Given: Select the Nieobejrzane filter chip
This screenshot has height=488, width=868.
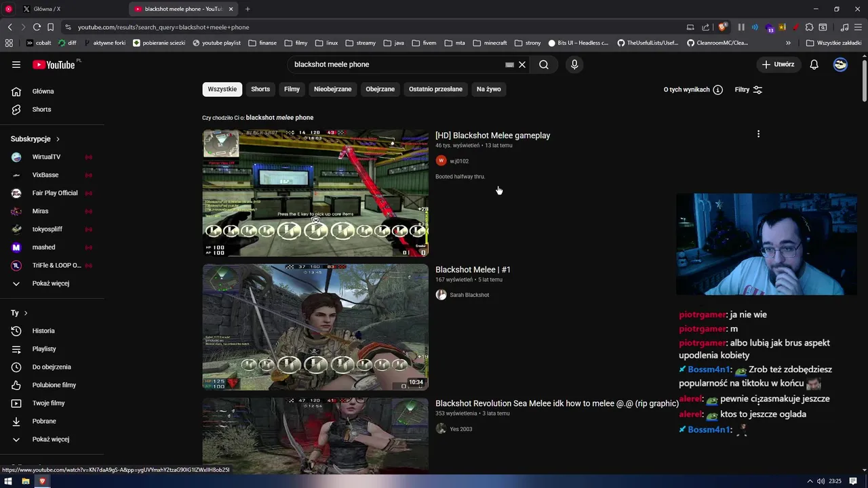Looking at the screenshot, I should pos(332,89).
